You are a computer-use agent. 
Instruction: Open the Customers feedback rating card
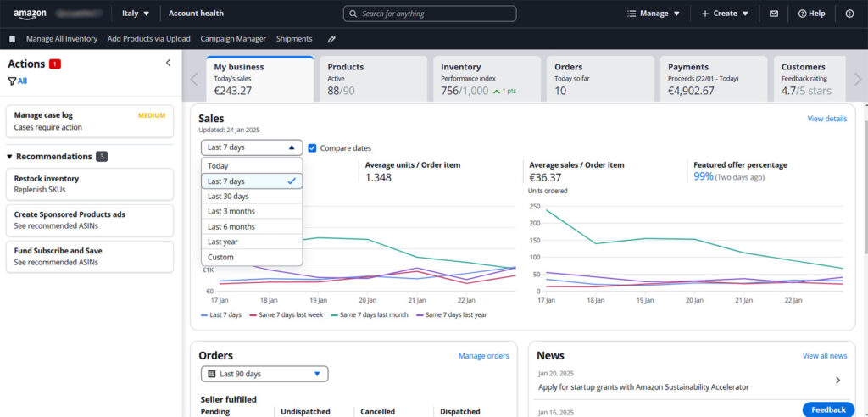tap(810, 79)
